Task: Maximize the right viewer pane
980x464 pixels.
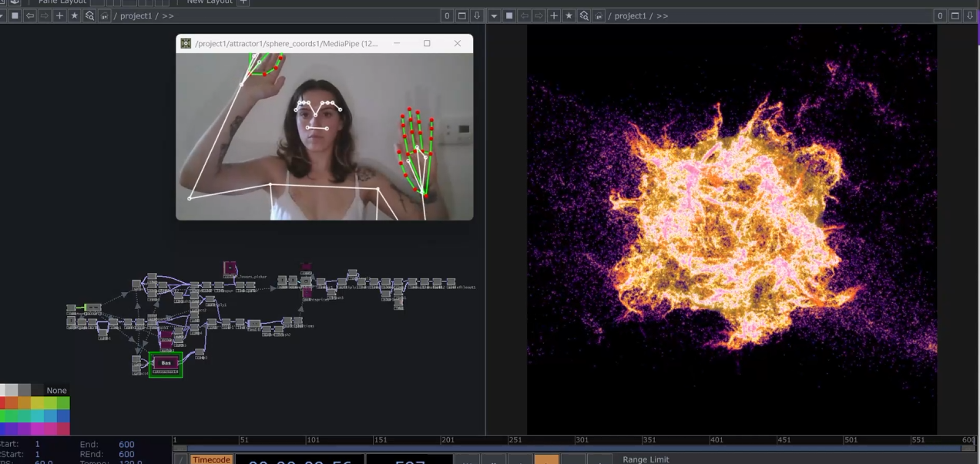Action: tap(955, 15)
